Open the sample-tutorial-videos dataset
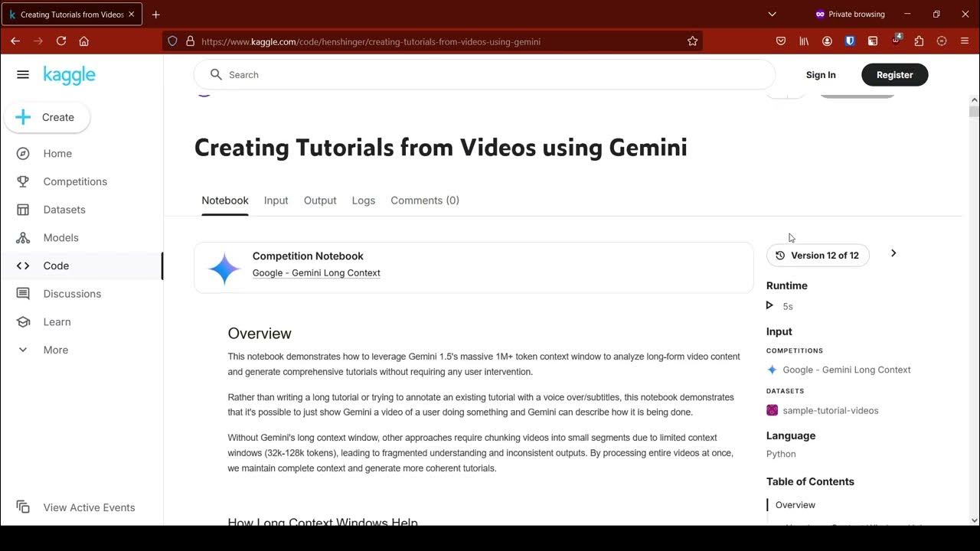This screenshot has width=980, height=551. [830, 410]
